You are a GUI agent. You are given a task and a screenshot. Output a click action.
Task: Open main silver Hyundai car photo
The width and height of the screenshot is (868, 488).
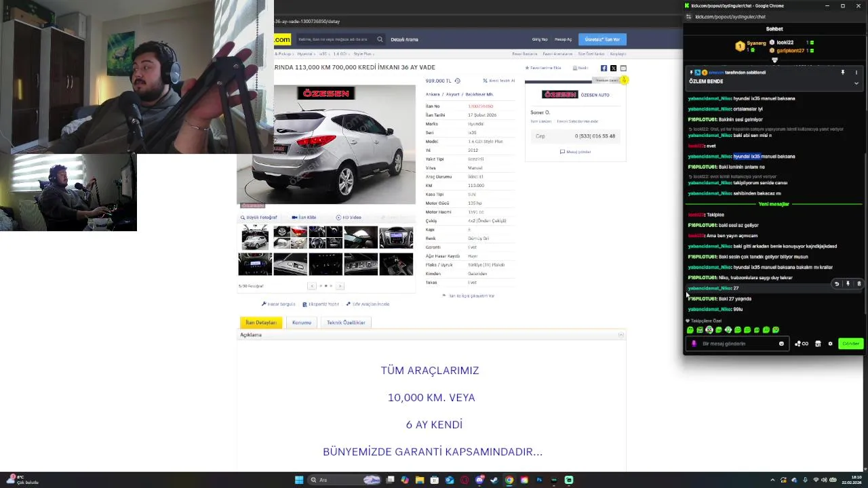pos(326,144)
